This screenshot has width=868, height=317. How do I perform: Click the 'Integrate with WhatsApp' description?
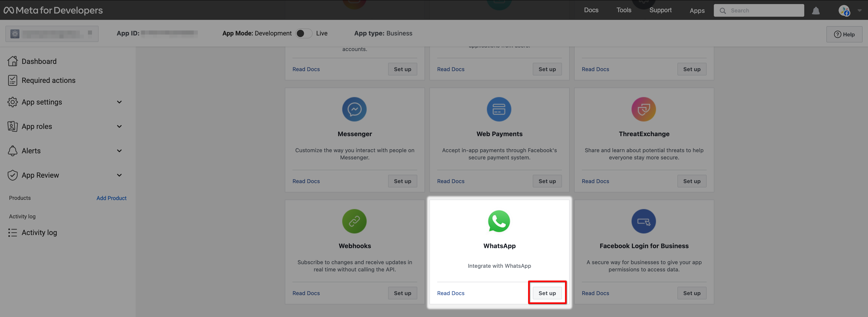tap(499, 266)
